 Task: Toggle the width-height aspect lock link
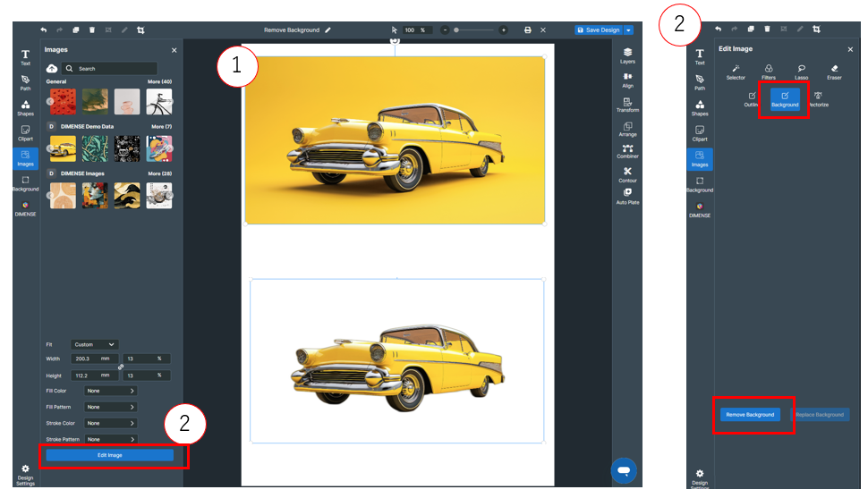(120, 367)
